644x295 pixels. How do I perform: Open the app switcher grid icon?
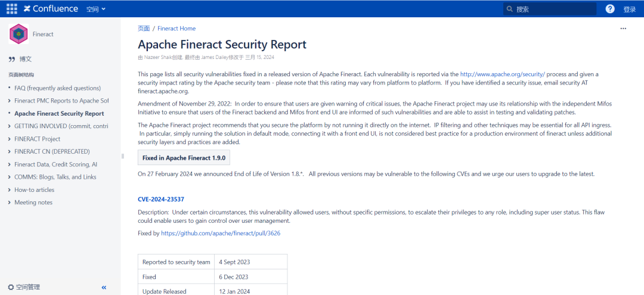pos(11,8)
